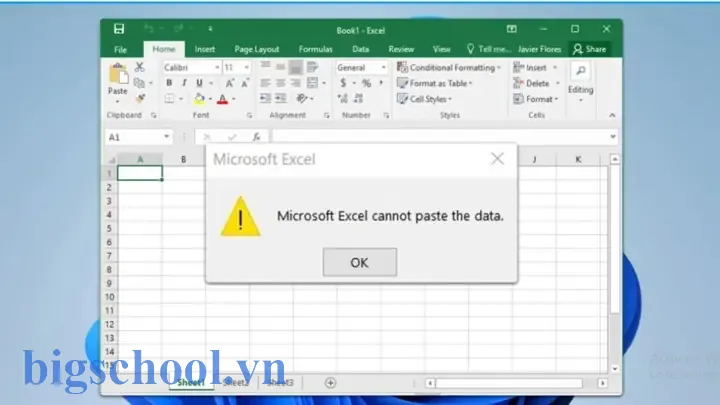
Task: Click the Redo arrow in the quick access toolbar
Action: [178, 29]
